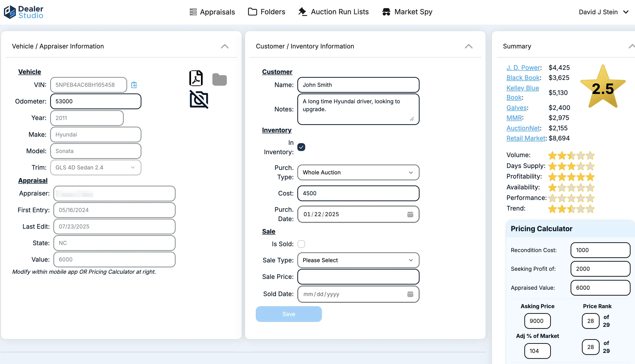Click the Sale Price field
The height and width of the screenshot is (364, 635).
(x=358, y=277)
